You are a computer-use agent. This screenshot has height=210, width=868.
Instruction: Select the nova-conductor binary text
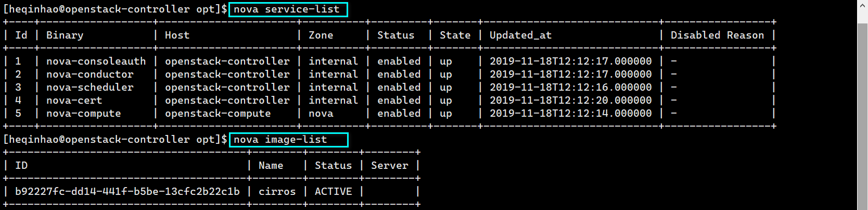tap(90, 75)
